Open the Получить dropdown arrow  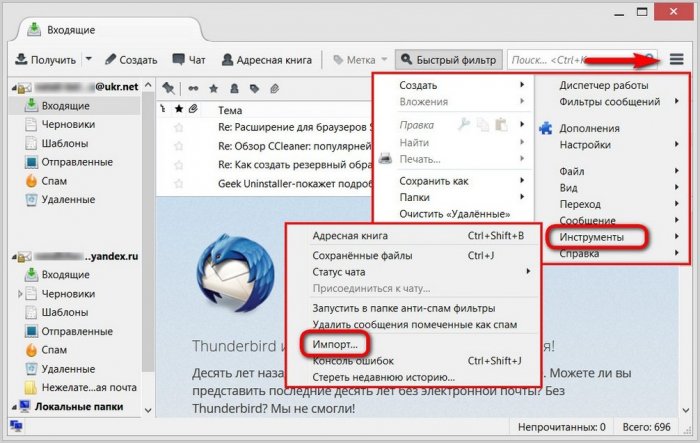(88, 59)
